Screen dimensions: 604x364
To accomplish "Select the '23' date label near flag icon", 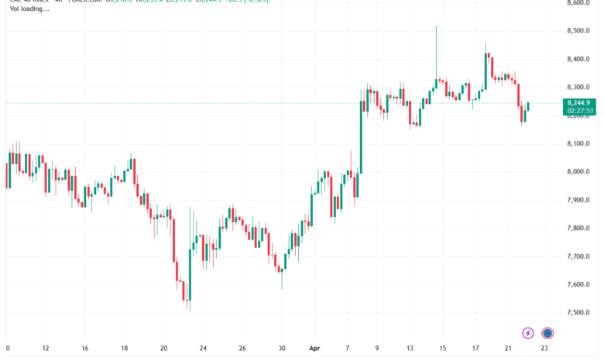I will (x=544, y=349).
